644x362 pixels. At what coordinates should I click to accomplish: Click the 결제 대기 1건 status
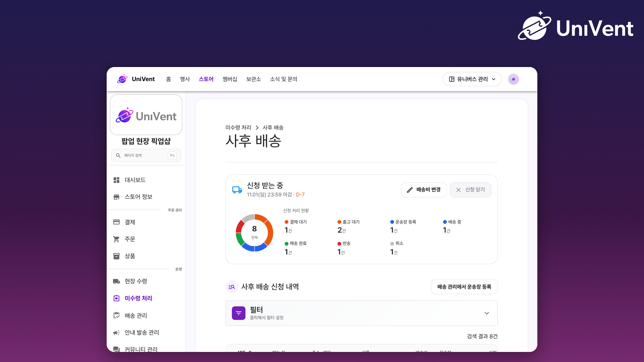click(296, 227)
